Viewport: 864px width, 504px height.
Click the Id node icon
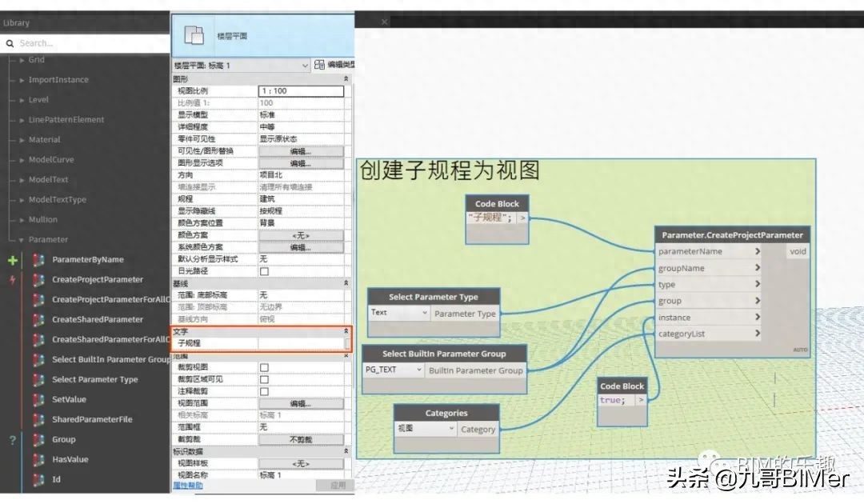(x=38, y=479)
